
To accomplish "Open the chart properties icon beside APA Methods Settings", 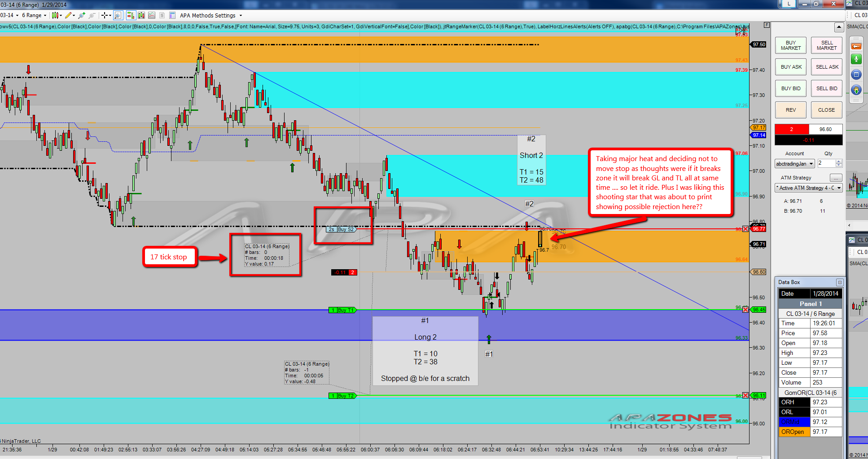I will 172,15.
